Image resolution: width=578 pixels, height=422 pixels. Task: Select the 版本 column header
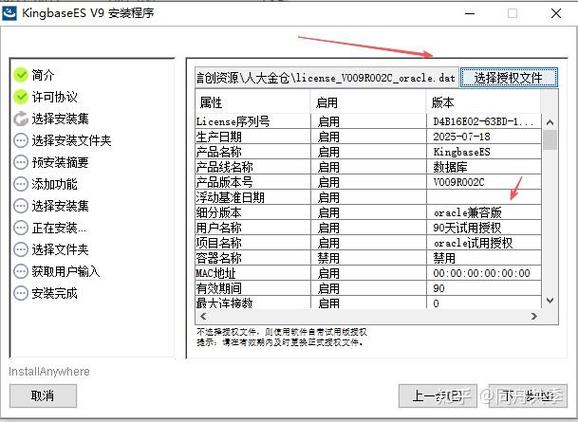(x=484, y=102)
